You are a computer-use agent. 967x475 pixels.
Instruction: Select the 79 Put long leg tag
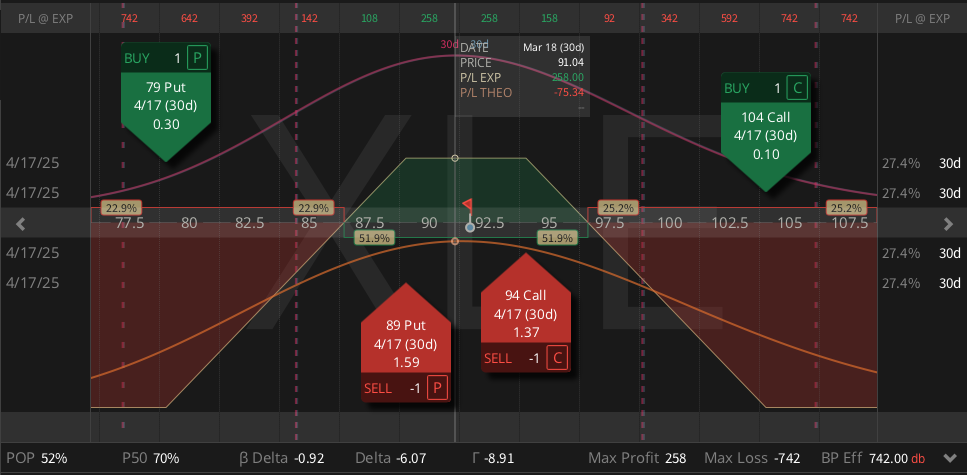click(x=166, y=102)
